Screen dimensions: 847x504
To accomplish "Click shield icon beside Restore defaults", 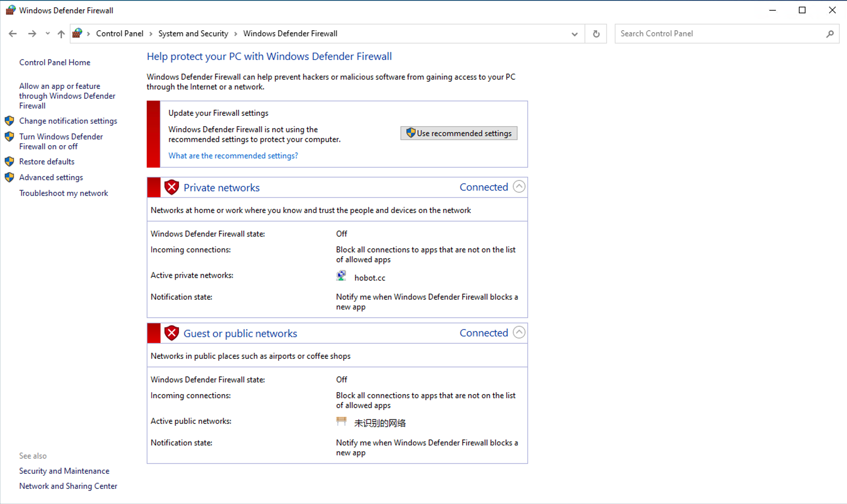I will point(10,162).
